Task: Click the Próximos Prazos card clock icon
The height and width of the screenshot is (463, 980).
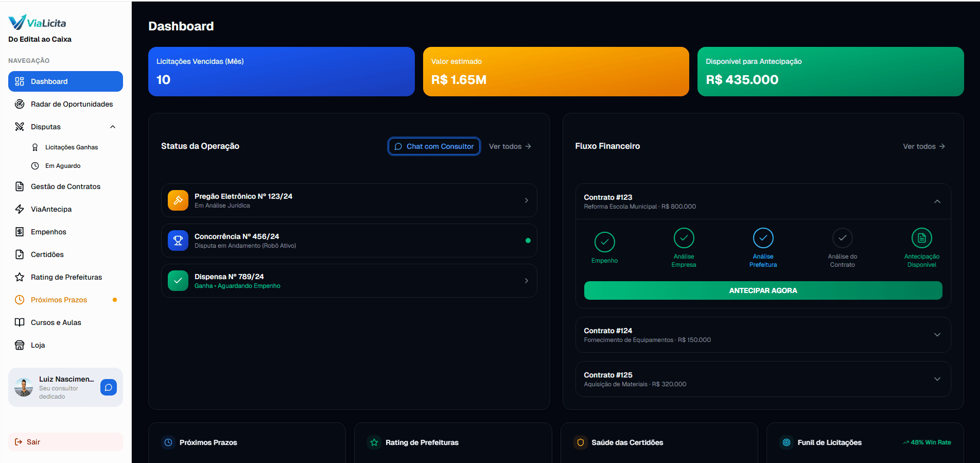Action: click(x=168, y=442)
